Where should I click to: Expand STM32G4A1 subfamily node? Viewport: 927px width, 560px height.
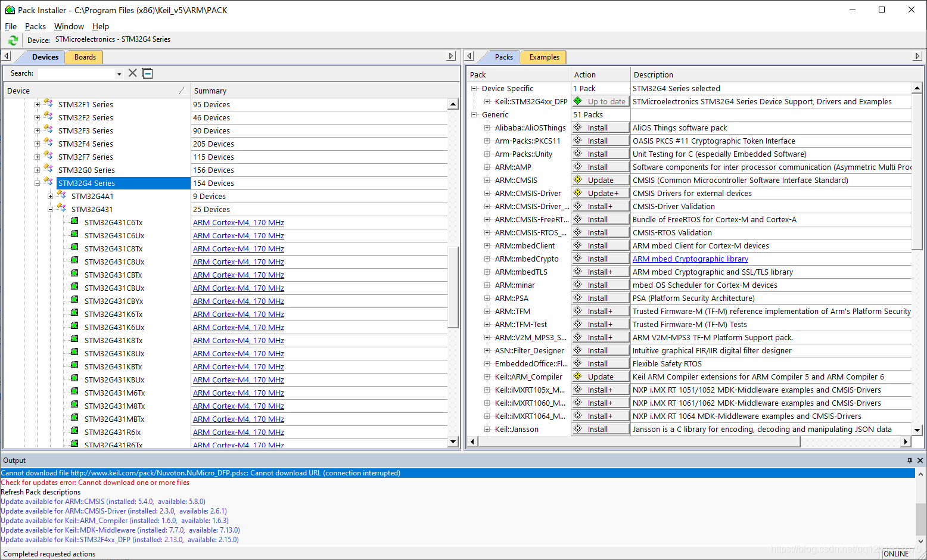(x=50, y=196)
